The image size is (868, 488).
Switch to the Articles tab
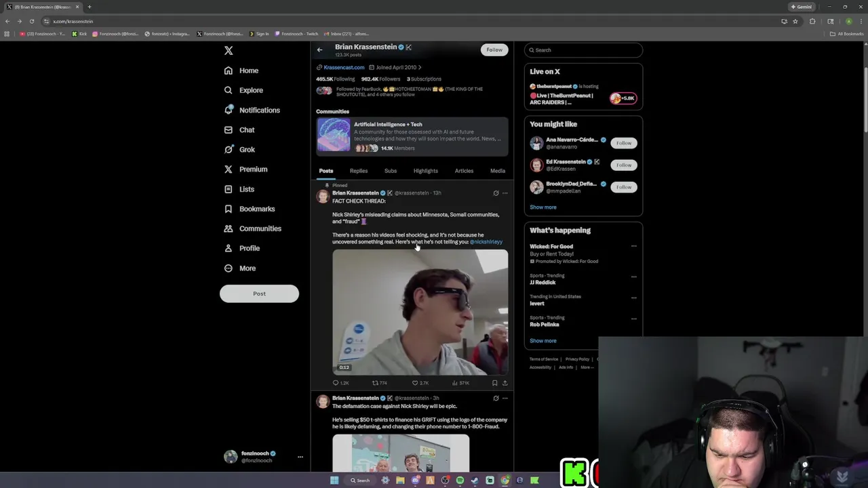tap(464, 171)
